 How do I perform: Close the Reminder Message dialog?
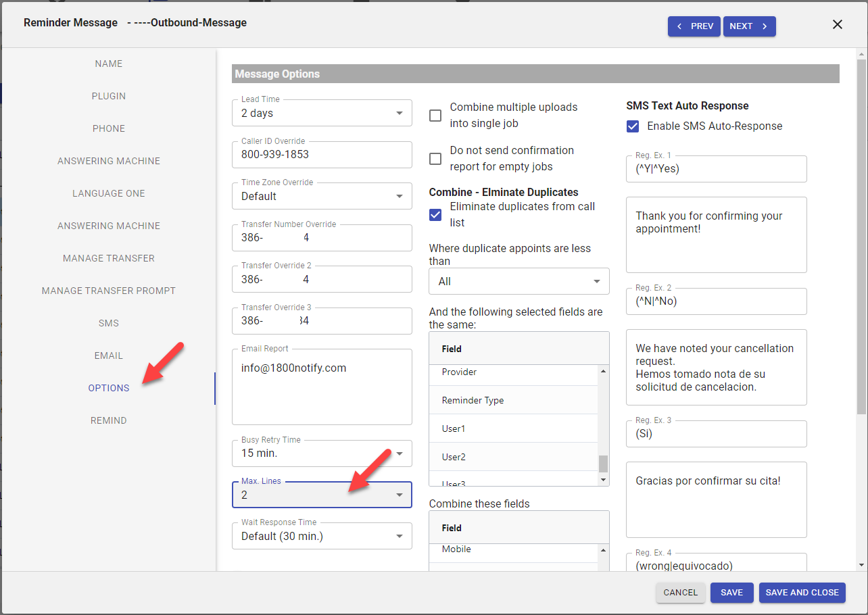pyautogui.click(x=837, y=25)
